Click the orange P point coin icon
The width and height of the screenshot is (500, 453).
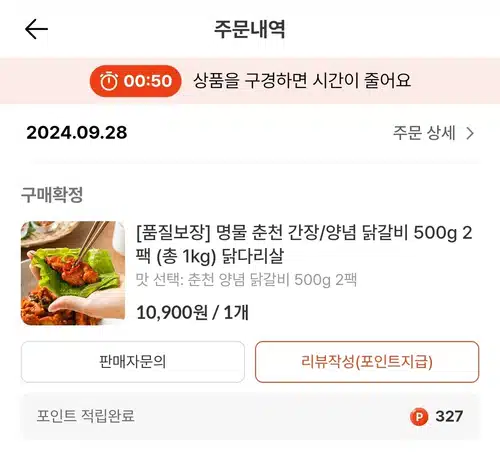tap(419, 417)
